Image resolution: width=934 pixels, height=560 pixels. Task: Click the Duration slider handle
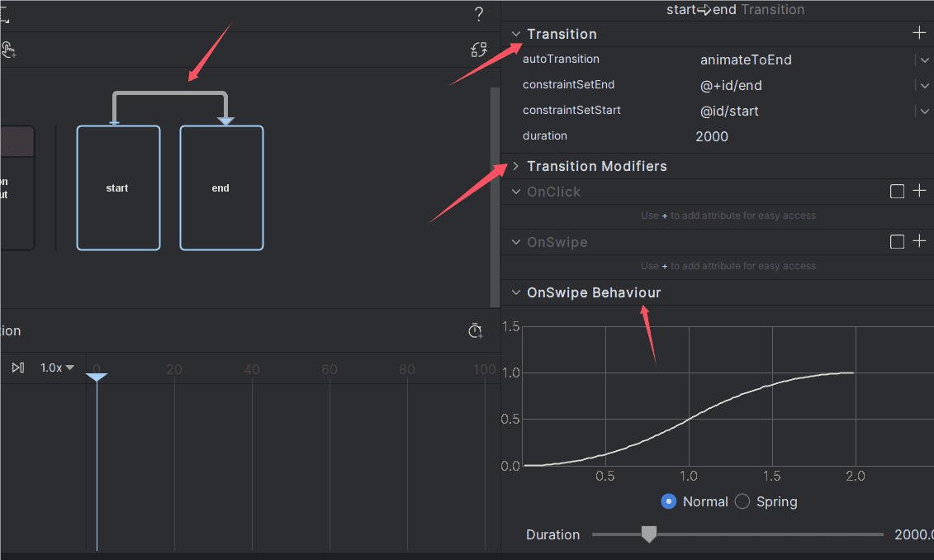[649, 534]
